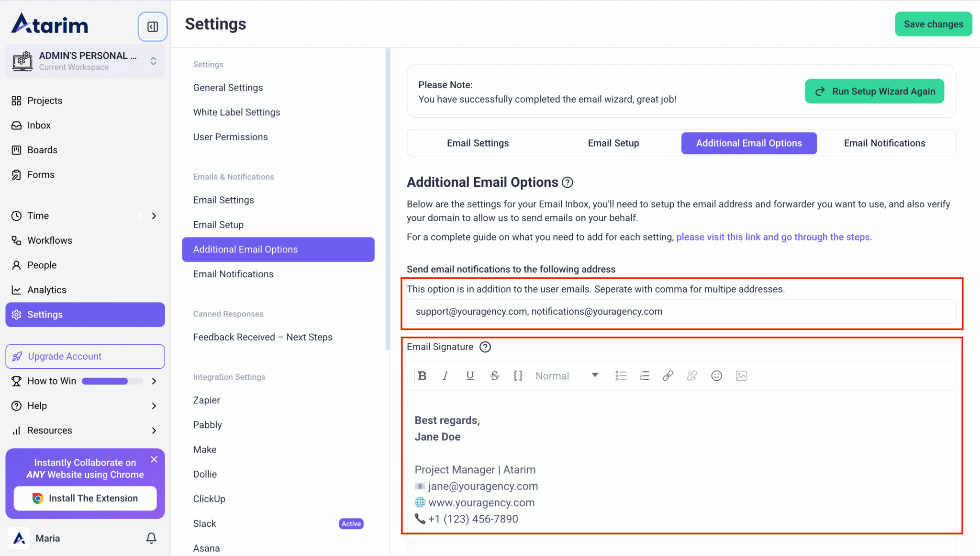The width and height of the screenshot is (980, 556).
Task: Click Save changes button
Action: coord(933,24)
